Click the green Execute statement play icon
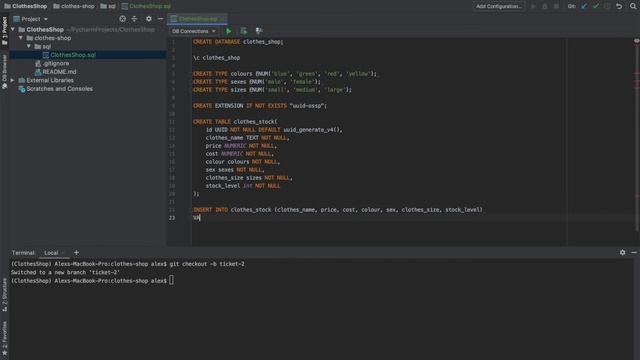 coord(229,31)
